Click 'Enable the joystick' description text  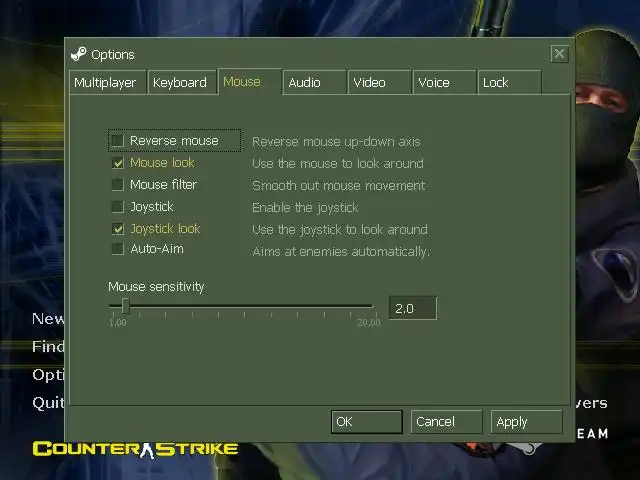point(305,208)
